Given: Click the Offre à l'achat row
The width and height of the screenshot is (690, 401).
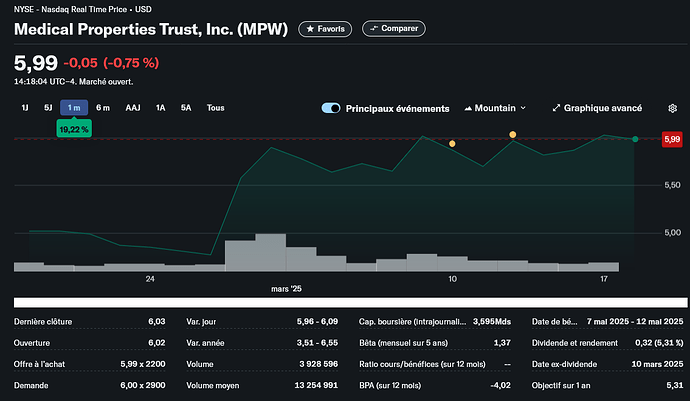Looking at the screenshot, I should [x=90, y=364].
